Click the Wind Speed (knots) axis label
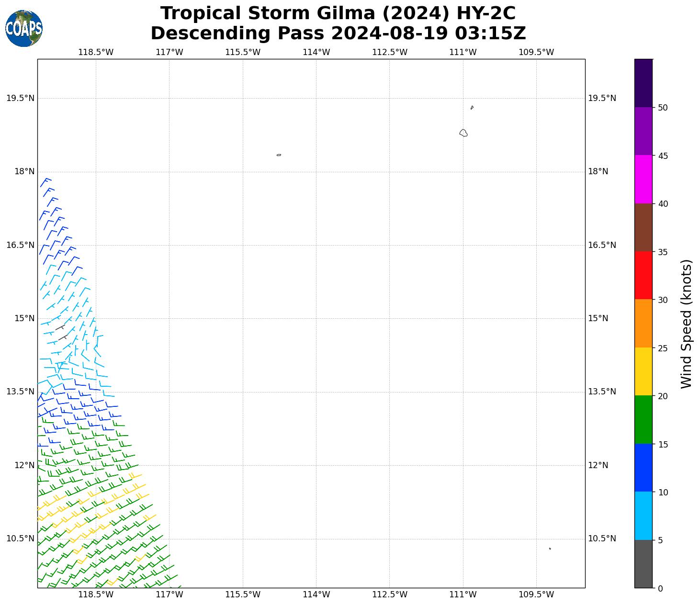Viewport: 700px width, 605px height. pos(686,324)
